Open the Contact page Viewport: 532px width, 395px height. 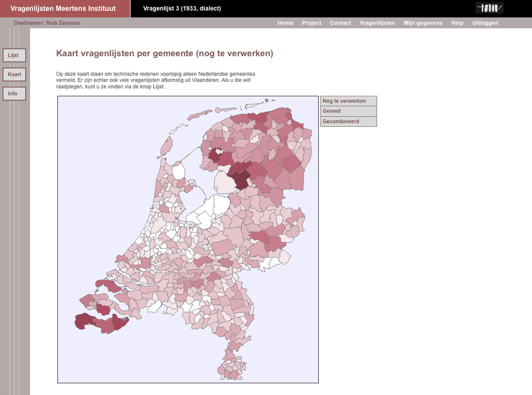[340, 23]
